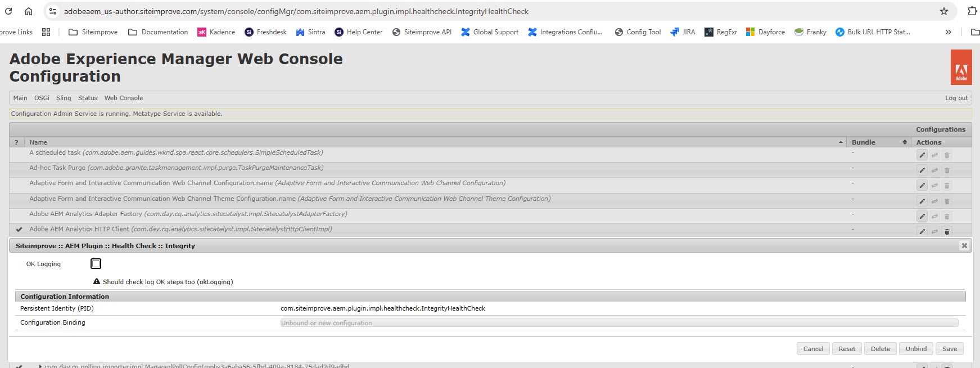Screen dimensions: 980x368
Task: Sort configurations by Name column arrow
Action: pyautogui.click(x=841, y=142)
